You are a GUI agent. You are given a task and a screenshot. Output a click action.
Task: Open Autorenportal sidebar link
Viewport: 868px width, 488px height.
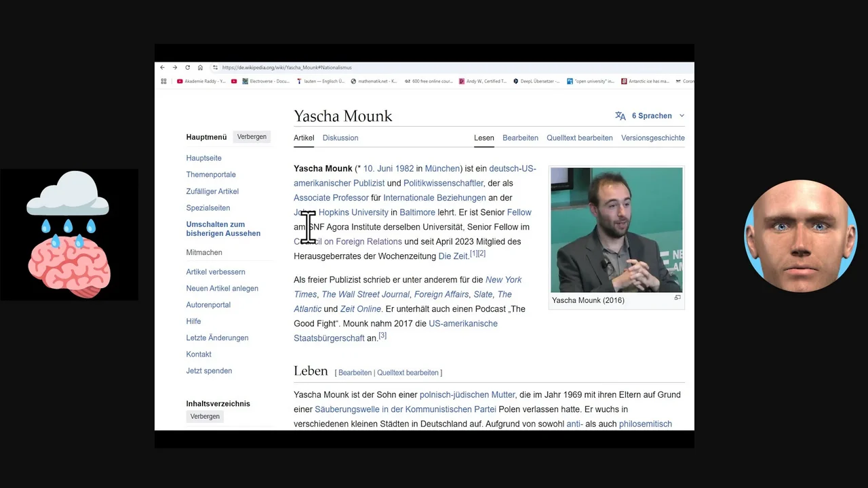(x=208, y=305)
